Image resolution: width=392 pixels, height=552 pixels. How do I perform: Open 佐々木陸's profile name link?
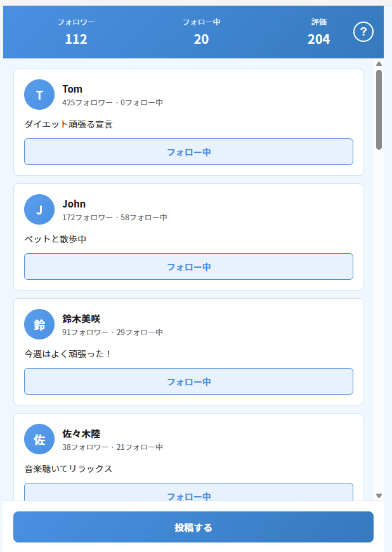pyautogui.click(x=81, y=433)
